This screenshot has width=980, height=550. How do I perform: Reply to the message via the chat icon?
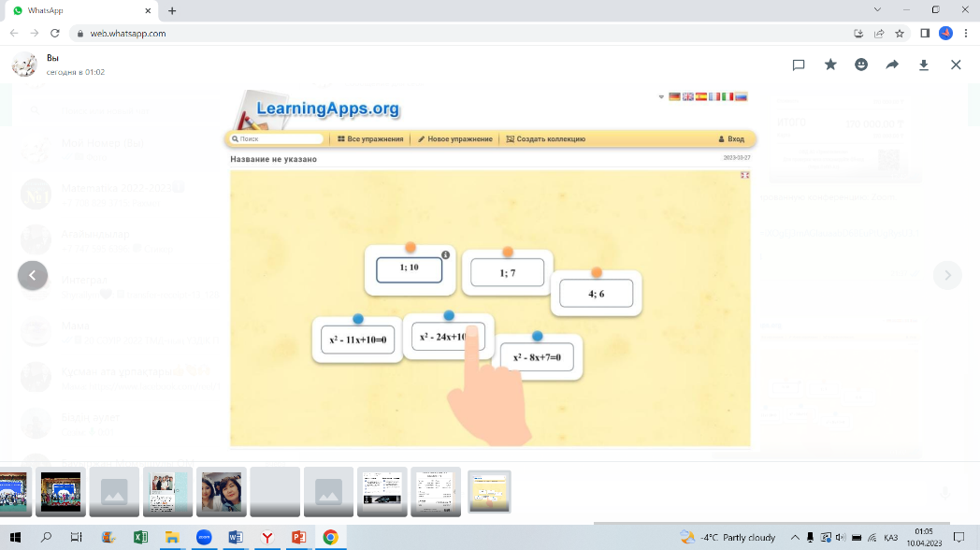pyautogui.click(x=799, y=65)
